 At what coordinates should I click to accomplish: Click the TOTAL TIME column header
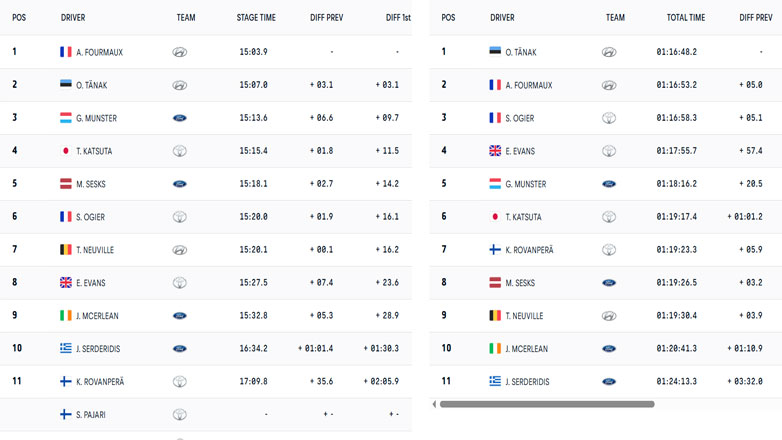click(x=686, y=18)
